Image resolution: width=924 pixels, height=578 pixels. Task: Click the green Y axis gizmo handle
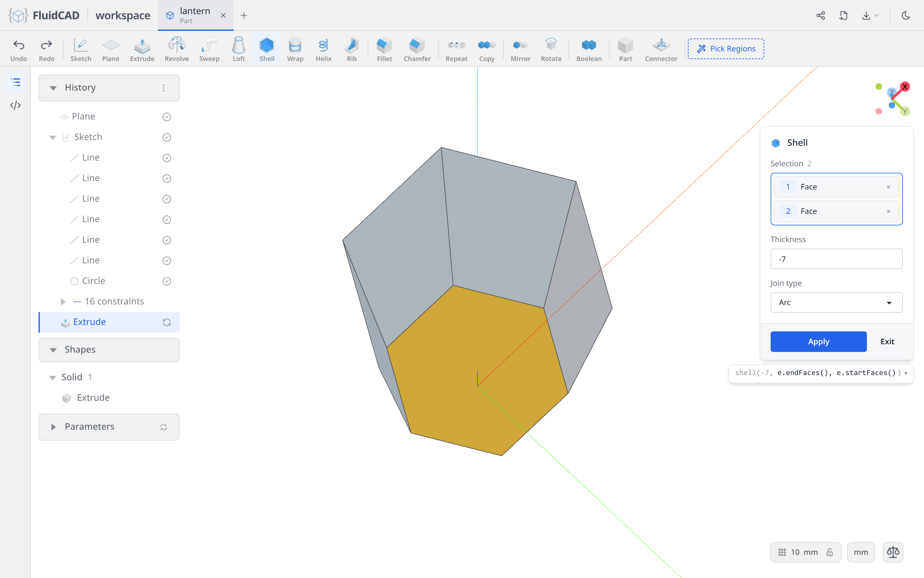[x=904, y=111]
